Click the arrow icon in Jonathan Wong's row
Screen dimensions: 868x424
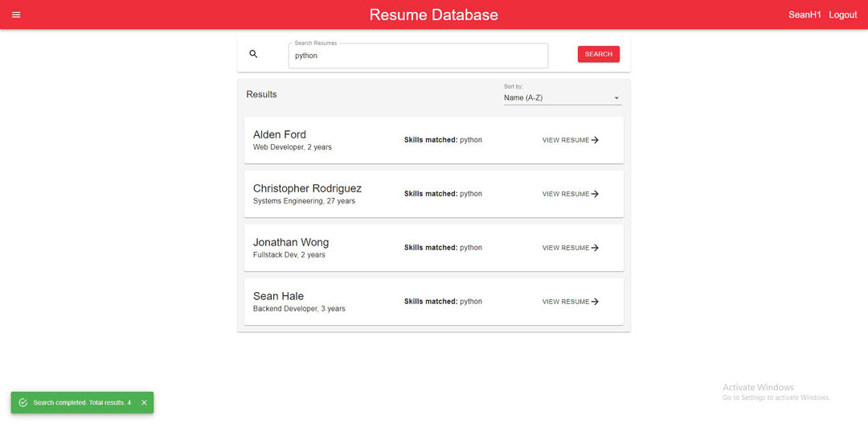point(595,248)
